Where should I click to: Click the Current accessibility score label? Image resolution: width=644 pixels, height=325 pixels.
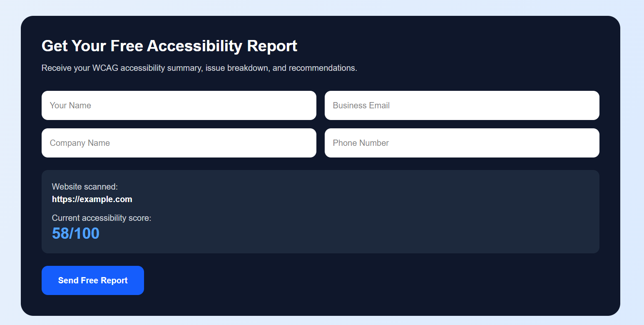(102, 218)
